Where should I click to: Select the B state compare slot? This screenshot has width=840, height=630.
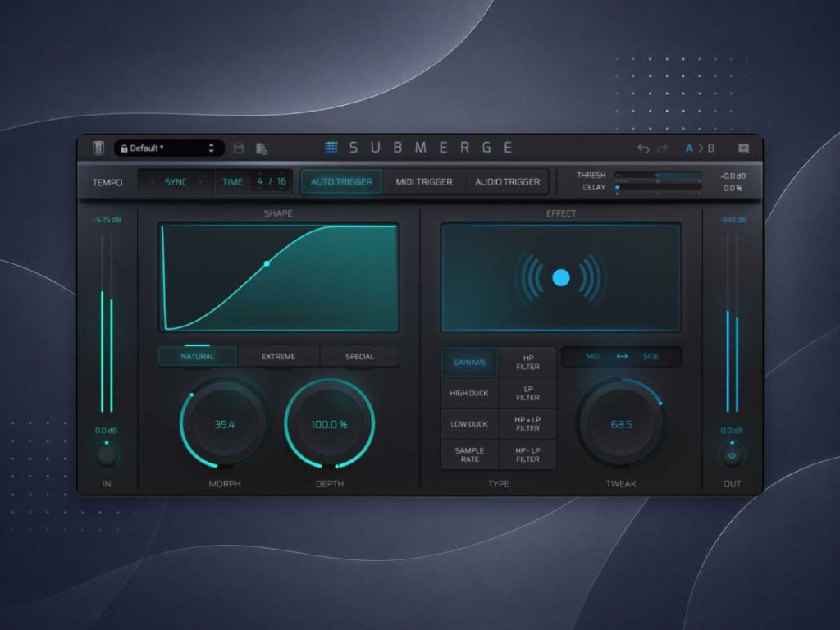point(711,148)
